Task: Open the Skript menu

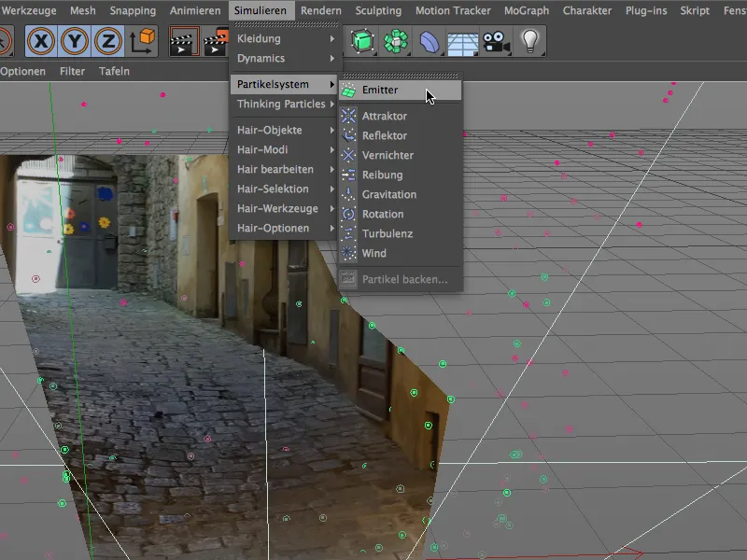Action: (x=695, y=10)
